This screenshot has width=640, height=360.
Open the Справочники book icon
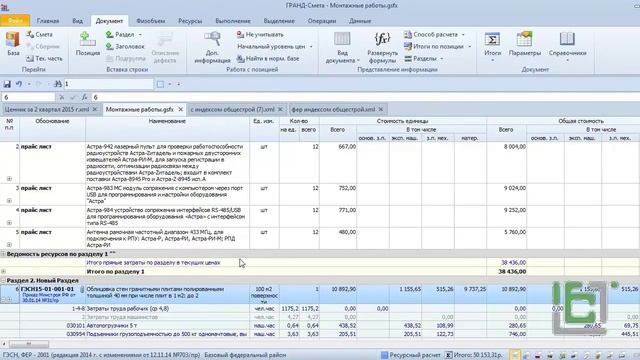[567, 39]
